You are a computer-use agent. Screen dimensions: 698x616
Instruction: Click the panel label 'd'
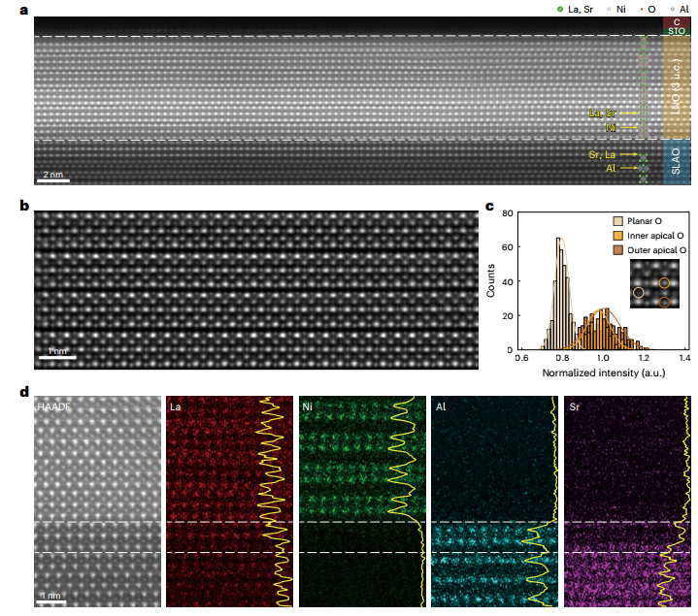click(x=24, y=391)
